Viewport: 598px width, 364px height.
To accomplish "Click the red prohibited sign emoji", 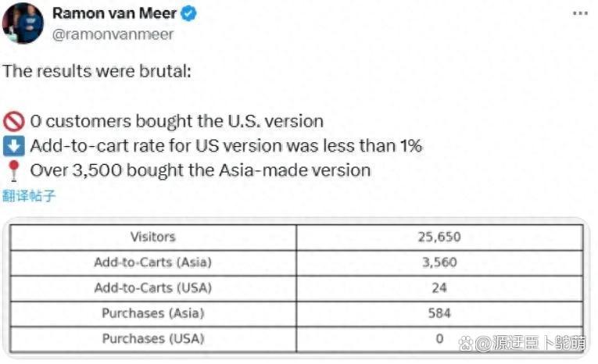I will click(x=14, y=122).
